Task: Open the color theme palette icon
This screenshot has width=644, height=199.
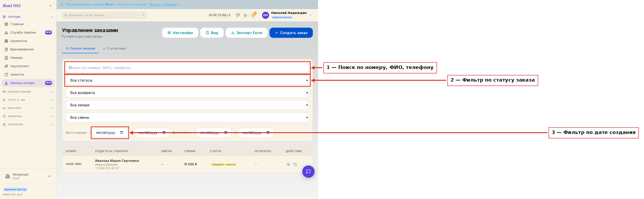Action: click(238, 15)
